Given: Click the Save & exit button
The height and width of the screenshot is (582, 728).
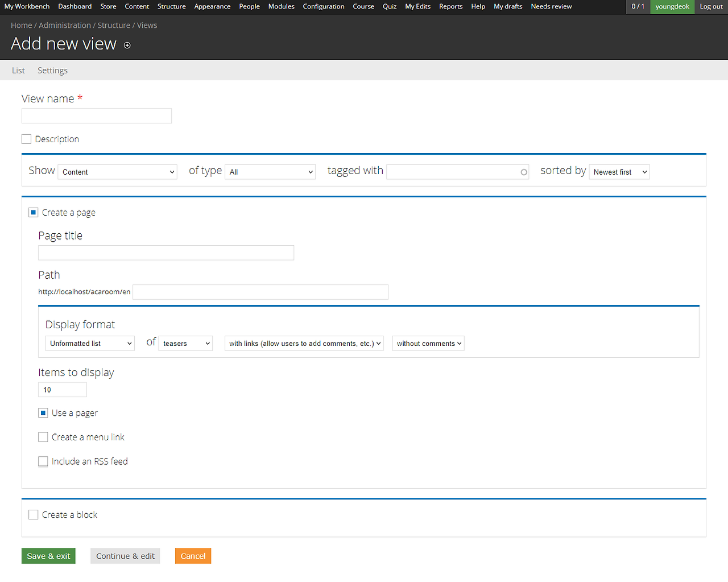Looking at the screenshot, I should click(x=48, y=556).
